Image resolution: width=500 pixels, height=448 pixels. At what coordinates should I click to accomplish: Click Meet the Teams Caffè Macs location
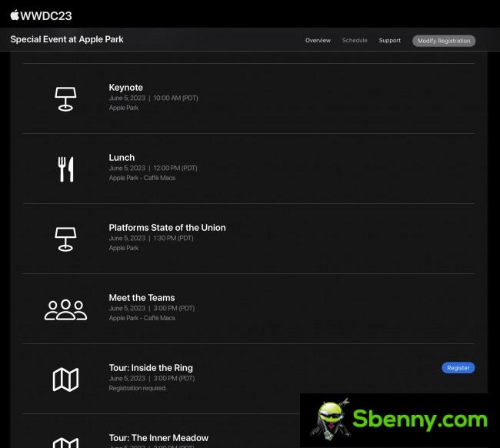click(x=142, y=318)
